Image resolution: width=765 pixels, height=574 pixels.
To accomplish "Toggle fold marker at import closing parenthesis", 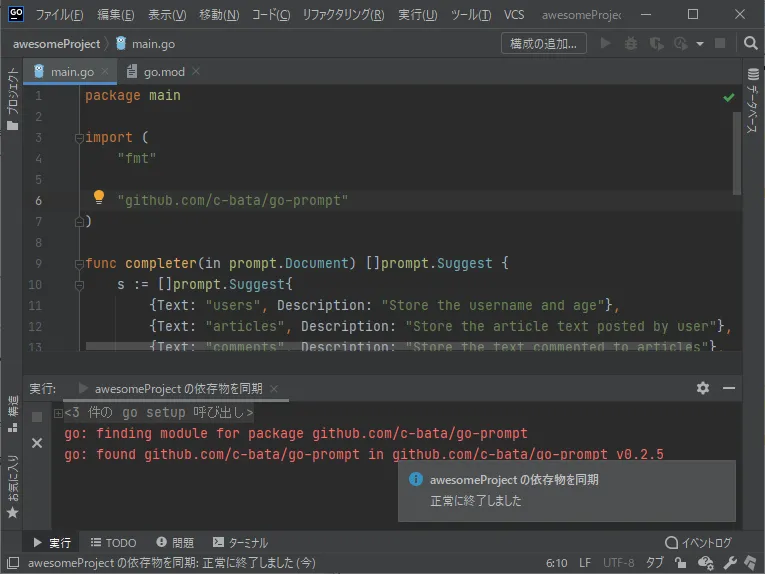I will (x=79, y=222).
